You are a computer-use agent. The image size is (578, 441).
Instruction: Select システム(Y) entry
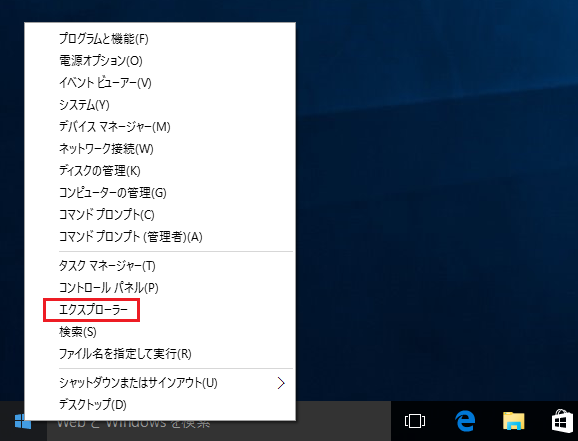(160, 105)
